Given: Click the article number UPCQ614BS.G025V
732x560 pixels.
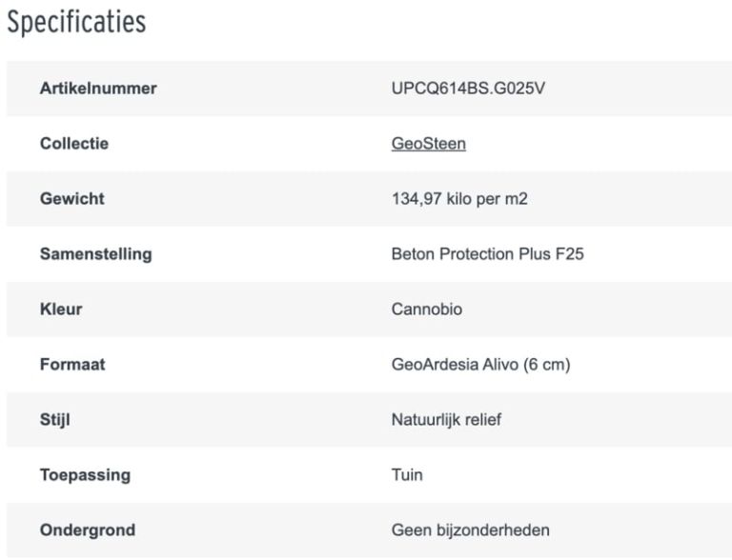Looking at the screenshot, I should click(x=468, y=89).
